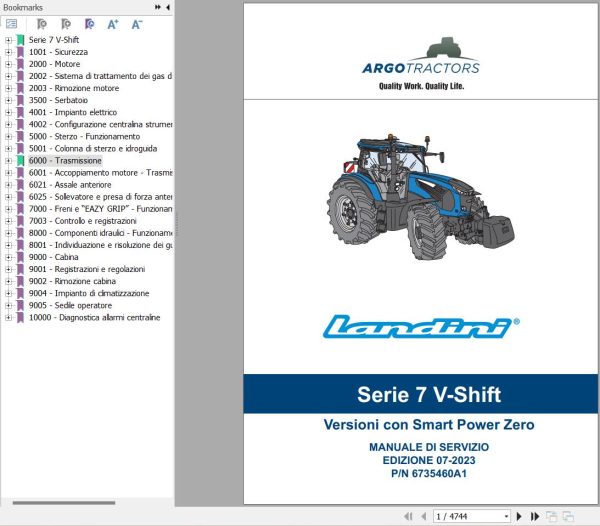
Task: Expand the 9000 - Cabina bookmark
Action: tap(8, 257)
